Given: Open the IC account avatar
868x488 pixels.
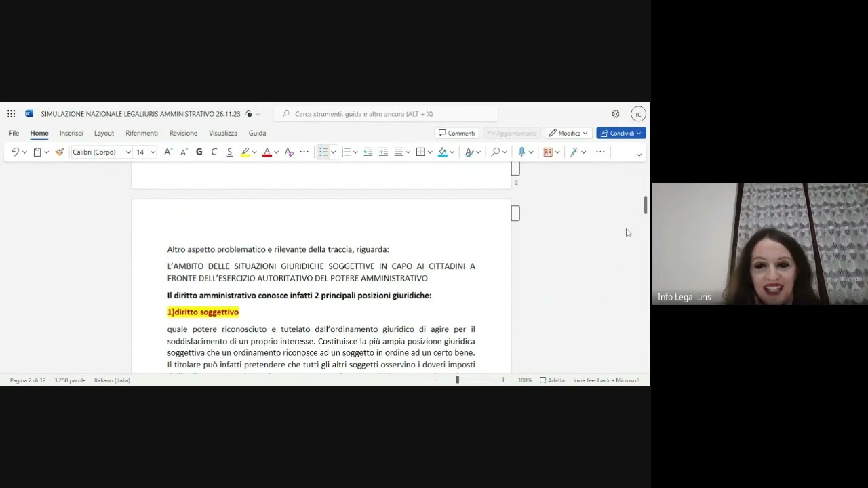Looking at the screenshot, I should [638, 114].
